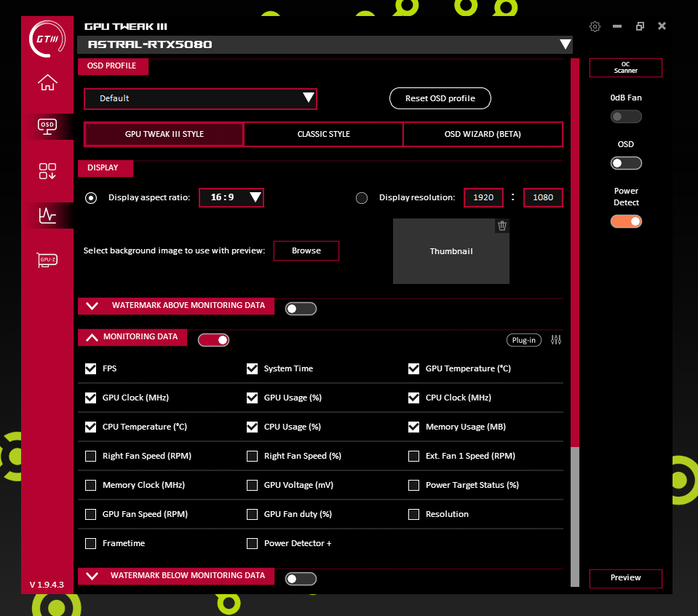
Task: Check GPU Fan Speed (RPM) checkbox
Action: point(91,515)
